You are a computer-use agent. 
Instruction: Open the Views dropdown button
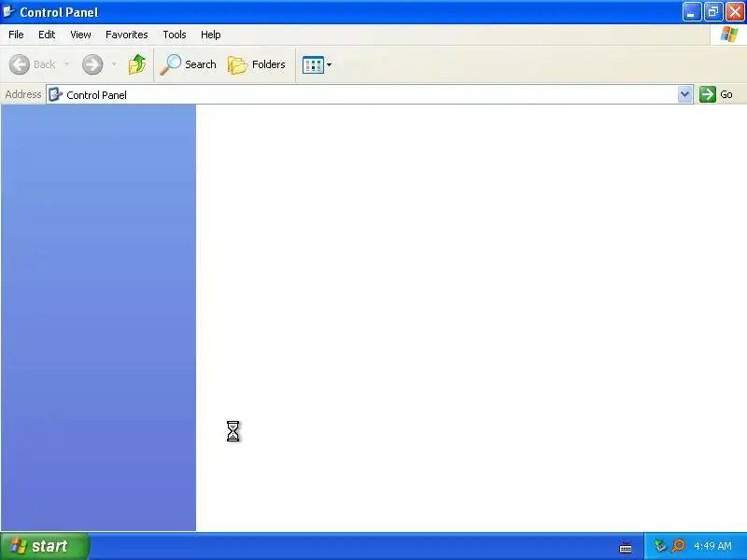pyautogui.click(x=317, y=64)
